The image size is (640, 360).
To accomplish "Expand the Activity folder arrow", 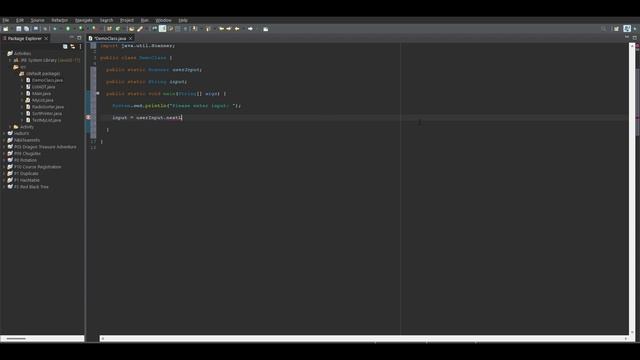I will point(11,127).
